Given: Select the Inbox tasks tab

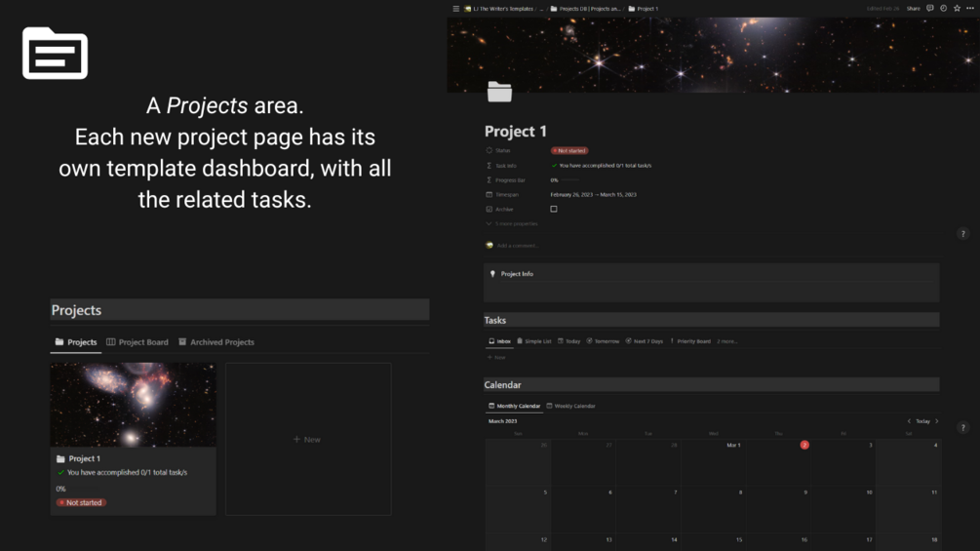Looking at the screenshot, I should 499,341.
